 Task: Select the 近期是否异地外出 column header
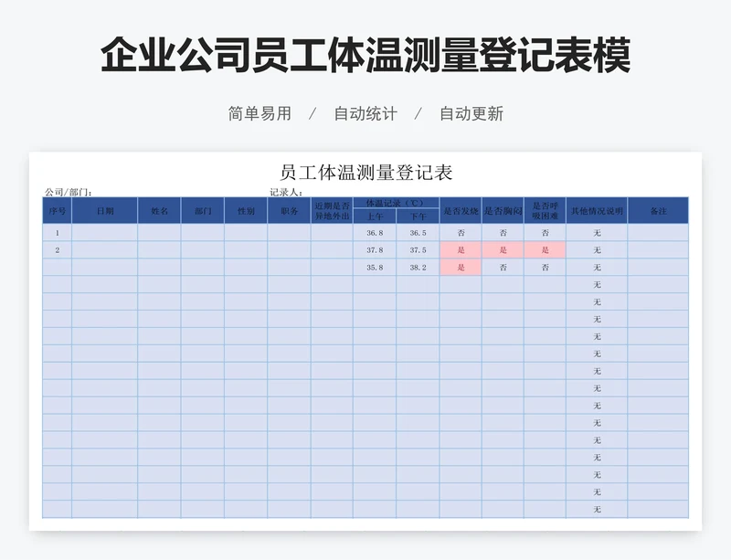332,211
